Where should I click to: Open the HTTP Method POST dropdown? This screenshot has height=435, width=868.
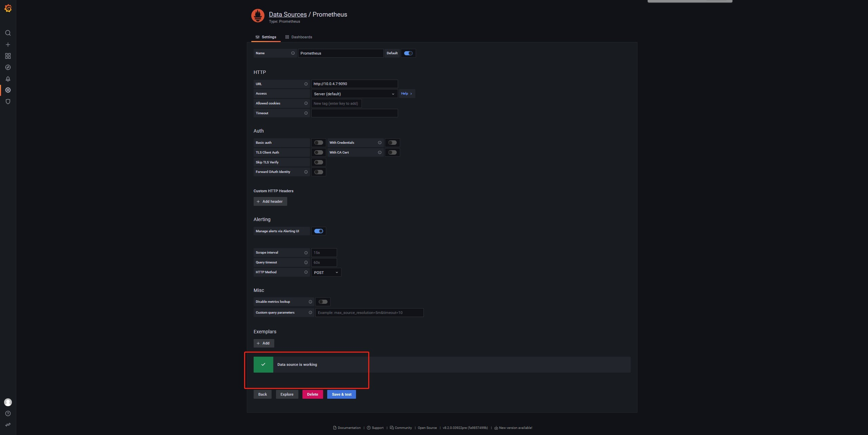coord(326,273)
